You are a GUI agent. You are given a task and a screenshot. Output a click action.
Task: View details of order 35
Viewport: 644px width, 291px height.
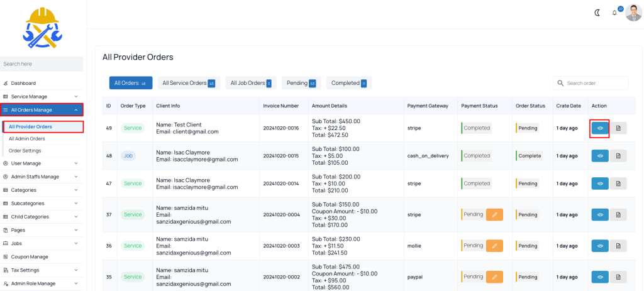click(x=600, y=277)
